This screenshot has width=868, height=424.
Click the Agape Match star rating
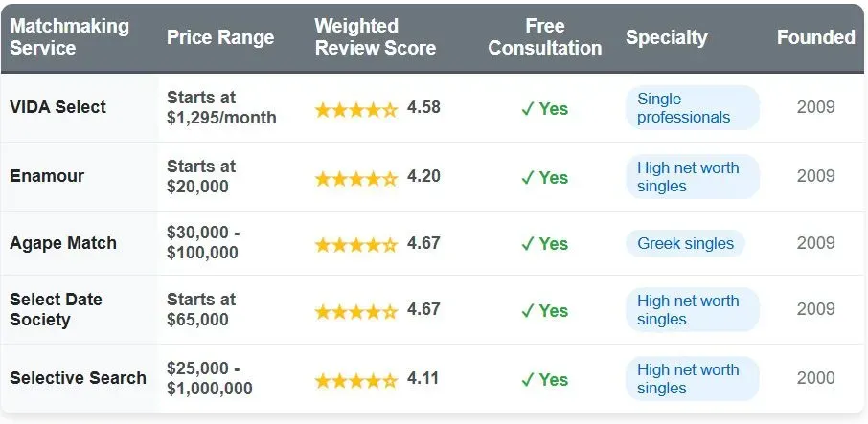(355, 244)
